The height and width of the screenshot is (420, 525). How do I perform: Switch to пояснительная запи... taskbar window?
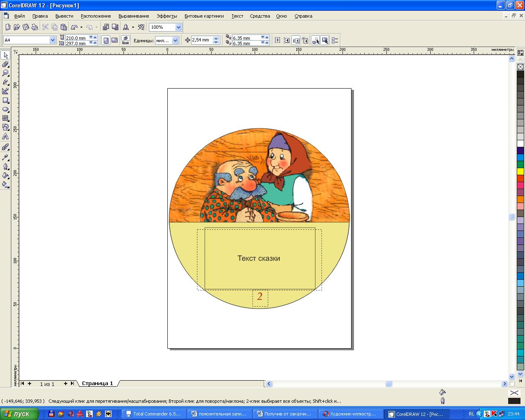click(x=219, y=414)
